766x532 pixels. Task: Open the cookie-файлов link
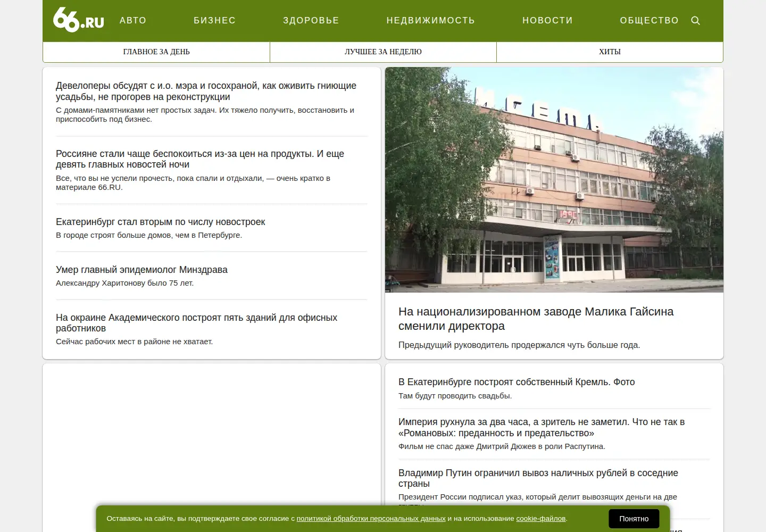pos(540,519)
